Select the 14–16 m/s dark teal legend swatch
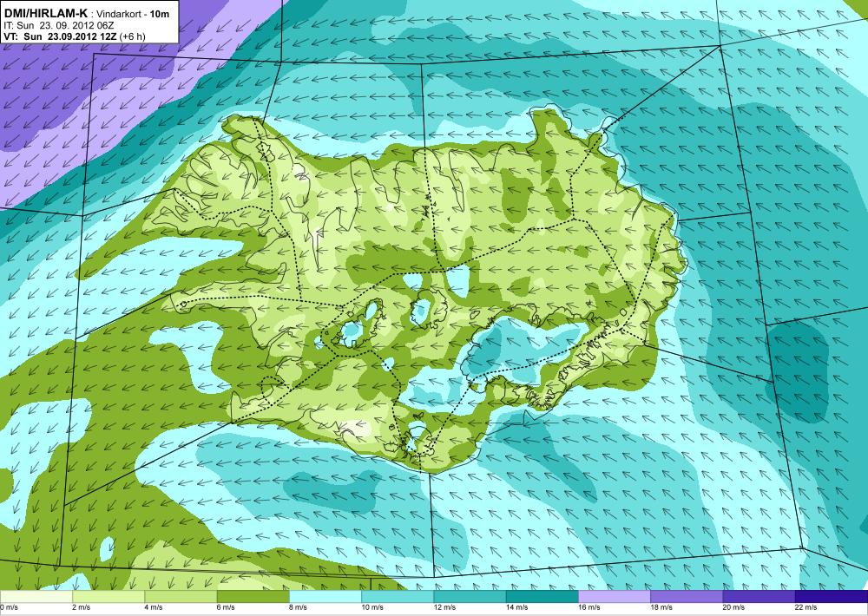Viewport: 868px width, 616px height. [542, 597]
